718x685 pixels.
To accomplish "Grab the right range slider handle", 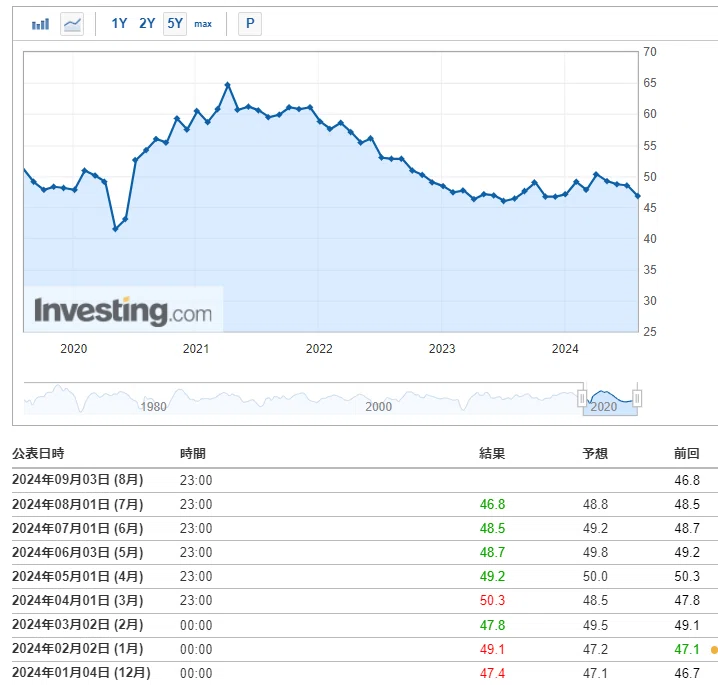I will coord(637,398).
